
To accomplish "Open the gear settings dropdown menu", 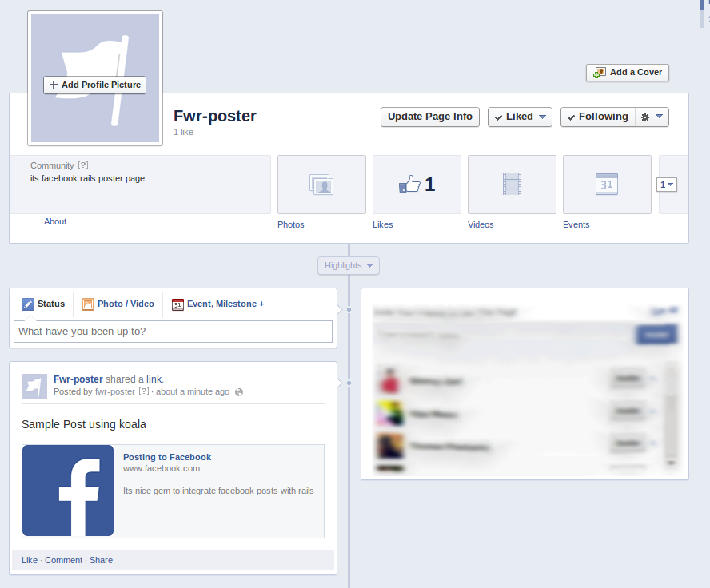I will pyautogui.click(x=652, y=117).
